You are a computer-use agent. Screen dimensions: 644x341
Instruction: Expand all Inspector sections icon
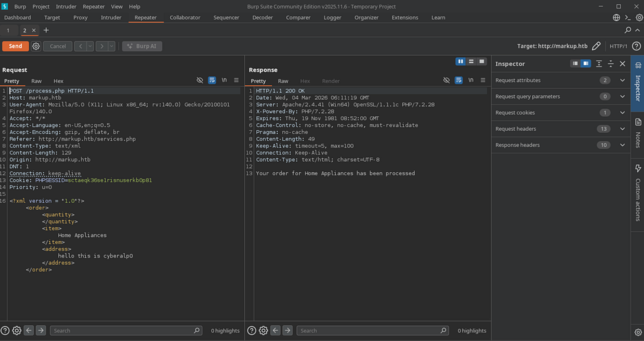pyautogui.click(x=599, y=64)
